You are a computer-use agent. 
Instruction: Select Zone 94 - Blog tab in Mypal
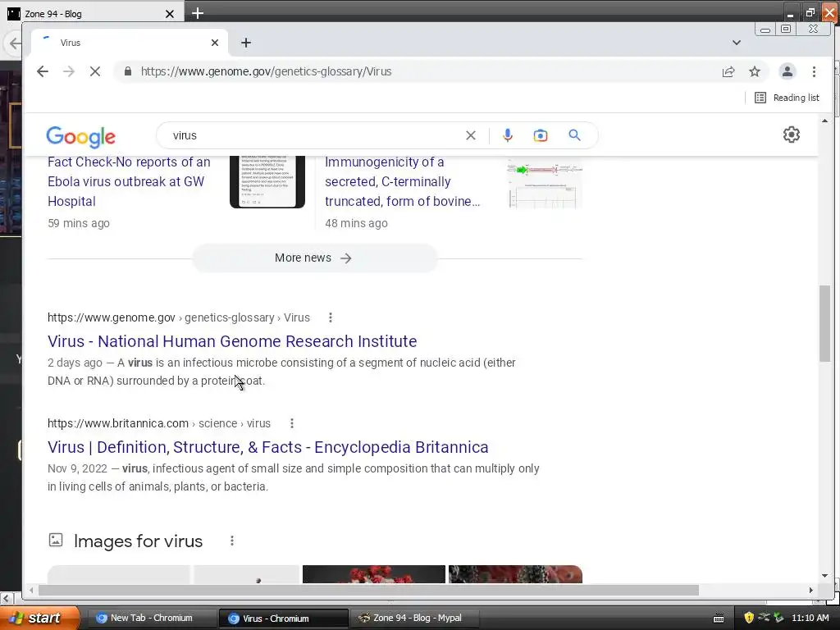(91, 14)
